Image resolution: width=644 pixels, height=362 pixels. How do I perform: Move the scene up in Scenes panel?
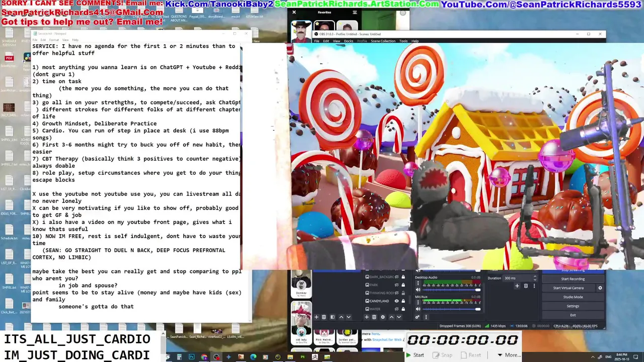coord(341,317)
